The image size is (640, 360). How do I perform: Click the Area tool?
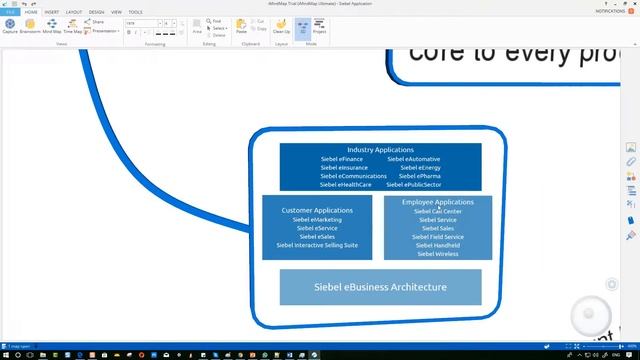197,26
